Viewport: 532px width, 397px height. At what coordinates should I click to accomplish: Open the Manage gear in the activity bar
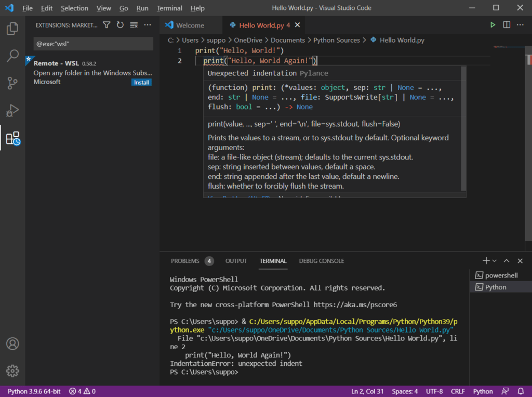click(12, 370)
